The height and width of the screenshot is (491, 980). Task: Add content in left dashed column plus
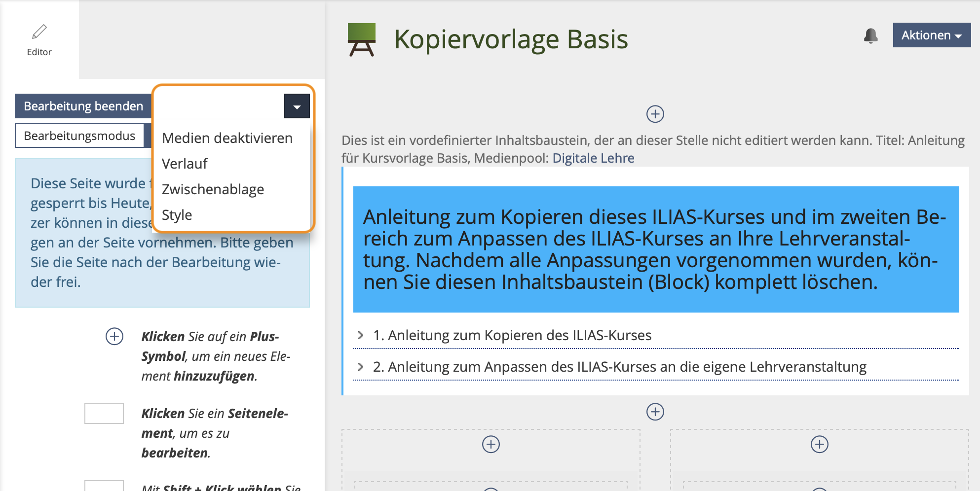(491, 444)
